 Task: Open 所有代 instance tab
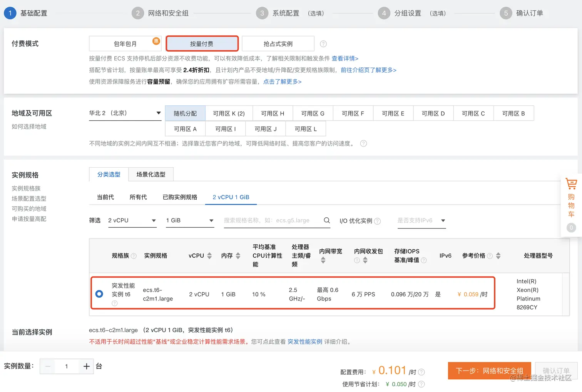pyautogui.click(x=138, y=197)
